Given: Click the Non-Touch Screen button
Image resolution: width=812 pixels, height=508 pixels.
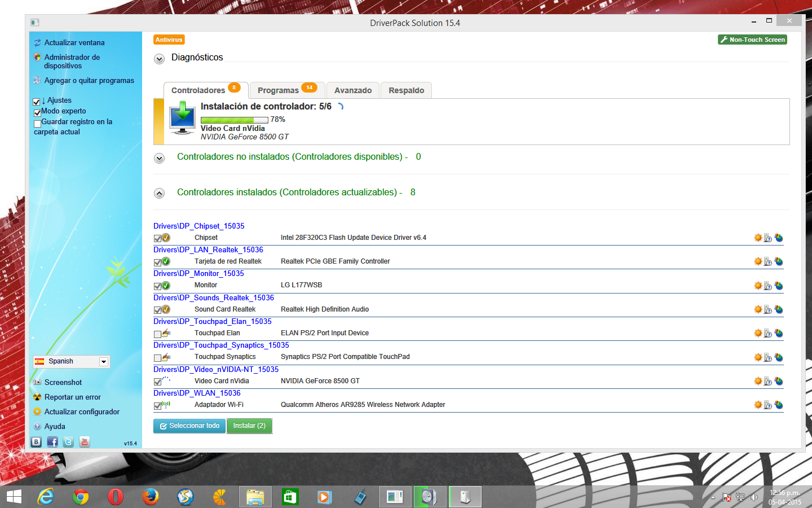Looking at the screenshot, I should click(x=752, y=40).
